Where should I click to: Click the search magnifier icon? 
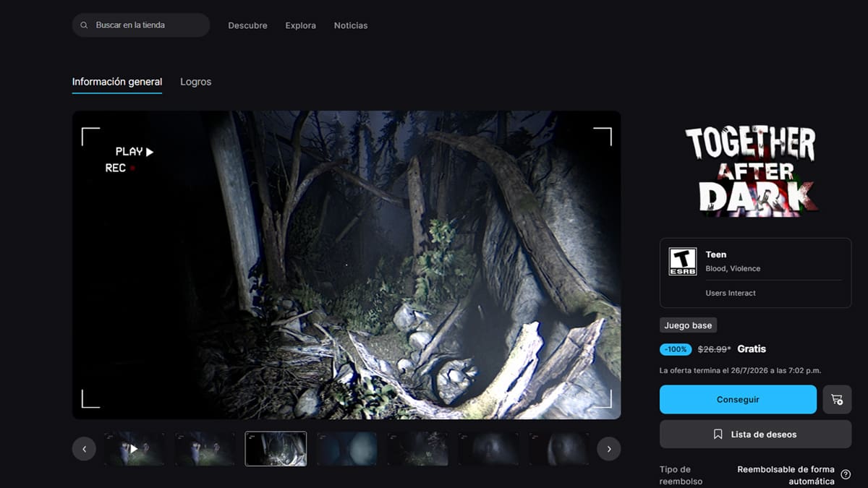pos(85,25)
